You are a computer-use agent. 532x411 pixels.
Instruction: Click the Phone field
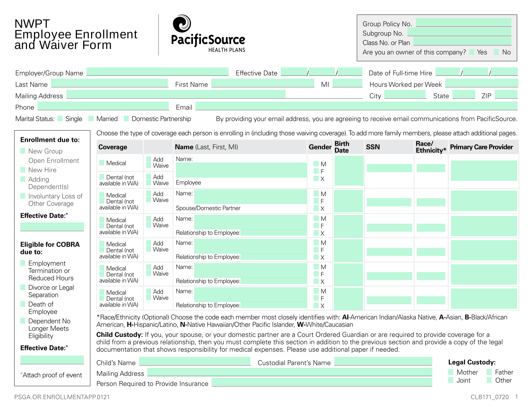[x=103, y=106]
